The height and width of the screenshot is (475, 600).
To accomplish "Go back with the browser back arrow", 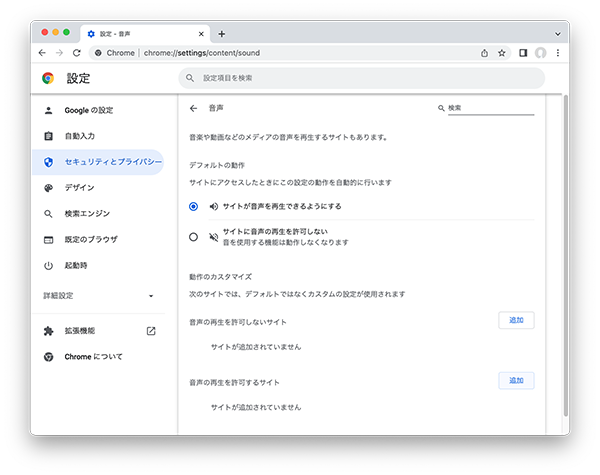I will tap(42, 53).
